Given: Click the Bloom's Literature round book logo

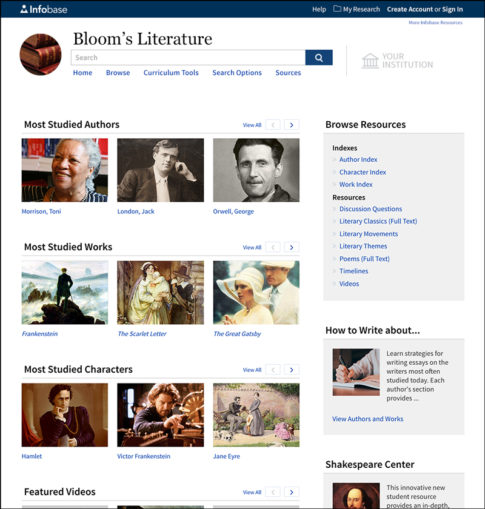Looking at the screenshot, I should pyautogui.click(x=41, y=54).
